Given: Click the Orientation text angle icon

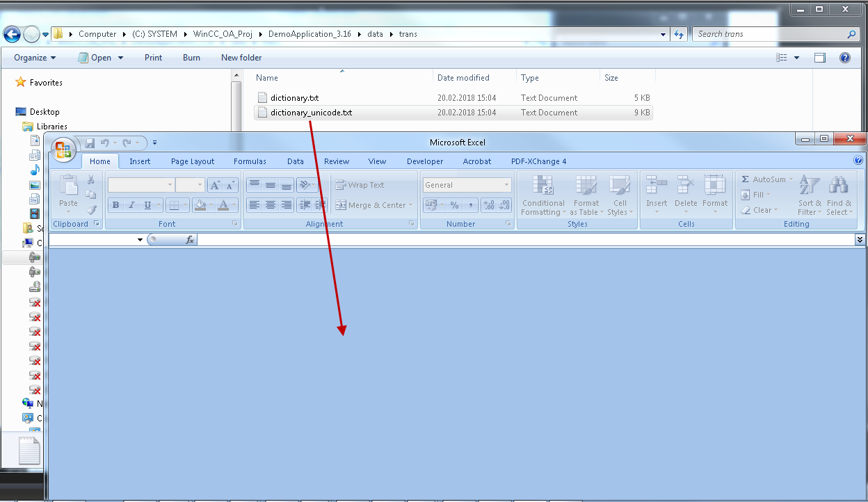Looking at the screenshot, I should coord(305,185).
